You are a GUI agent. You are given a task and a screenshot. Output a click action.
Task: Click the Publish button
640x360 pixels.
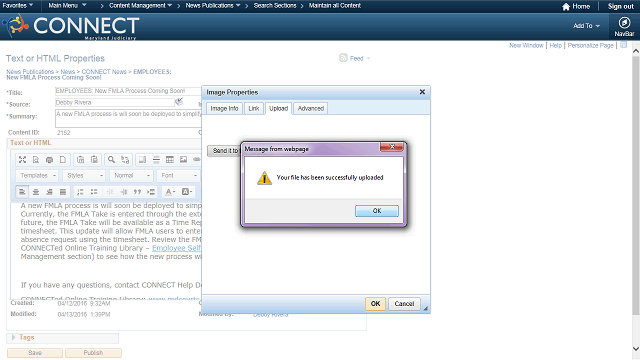(x=93, y=353)
